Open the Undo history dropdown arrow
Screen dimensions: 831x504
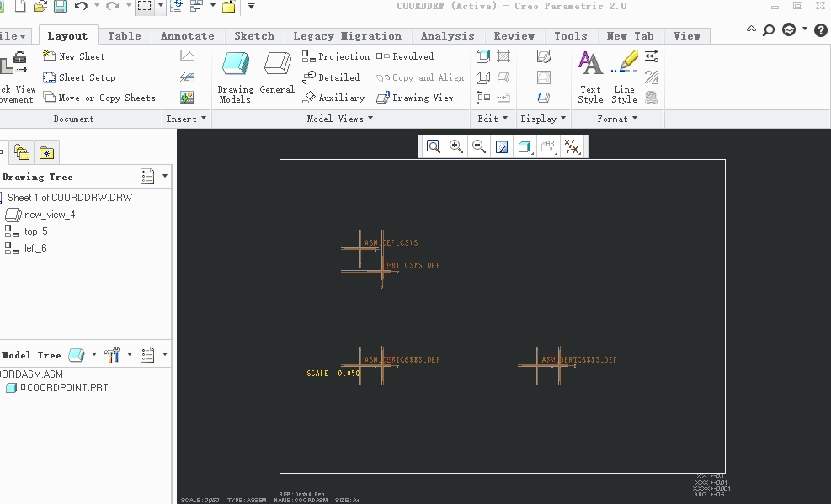coord(97,5)
